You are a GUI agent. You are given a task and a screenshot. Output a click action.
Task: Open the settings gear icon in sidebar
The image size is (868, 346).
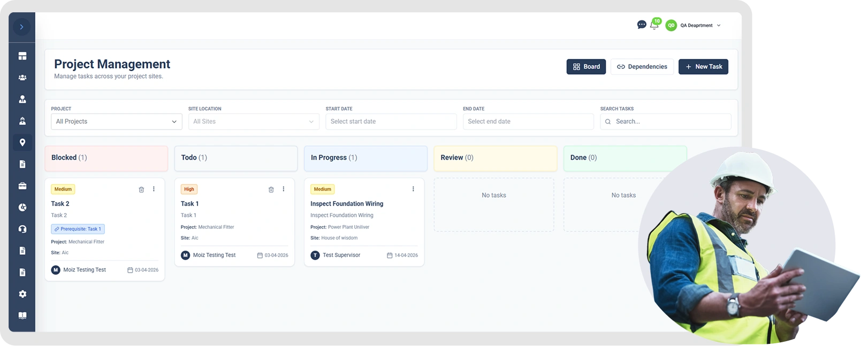click(x=22, y=294)
